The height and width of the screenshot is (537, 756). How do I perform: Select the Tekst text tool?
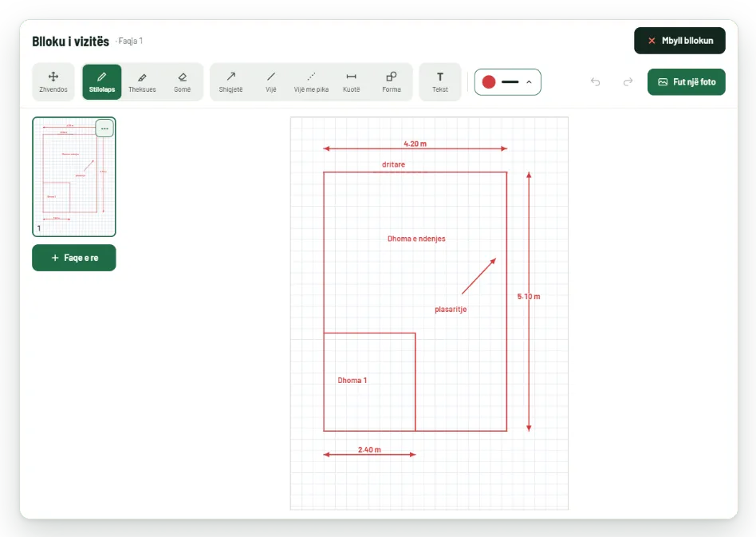(440, 82)
